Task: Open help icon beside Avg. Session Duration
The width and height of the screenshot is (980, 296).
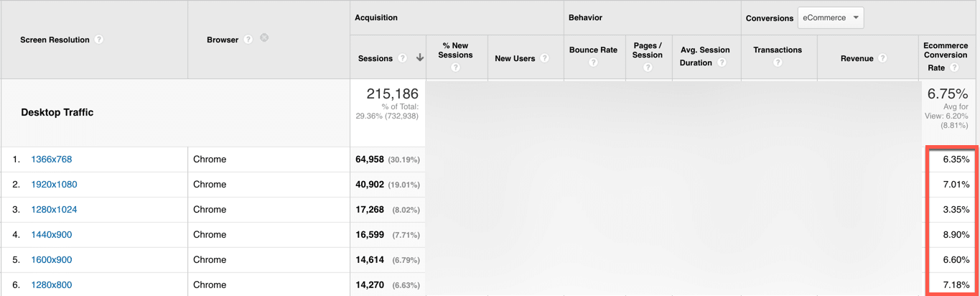Action: [722, 63]
